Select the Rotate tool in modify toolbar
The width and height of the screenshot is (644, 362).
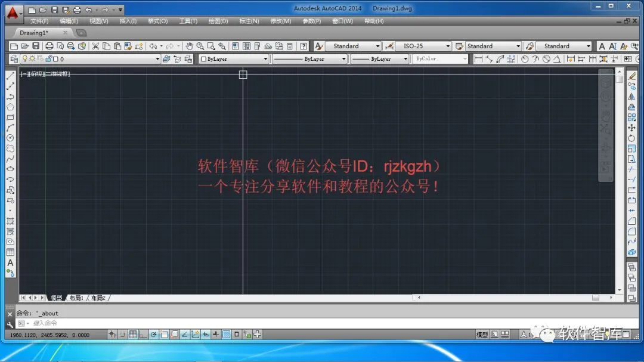631,138
